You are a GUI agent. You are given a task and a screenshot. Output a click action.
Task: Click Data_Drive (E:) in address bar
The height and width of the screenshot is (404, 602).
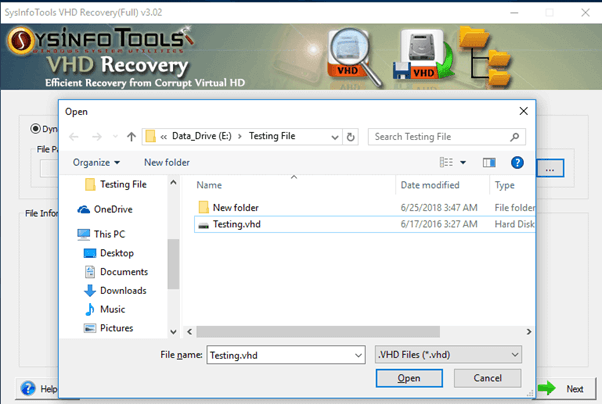202,136
